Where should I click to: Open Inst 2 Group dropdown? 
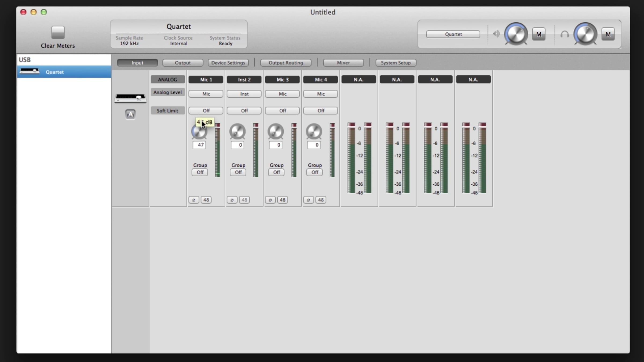[x=238, y=172]
